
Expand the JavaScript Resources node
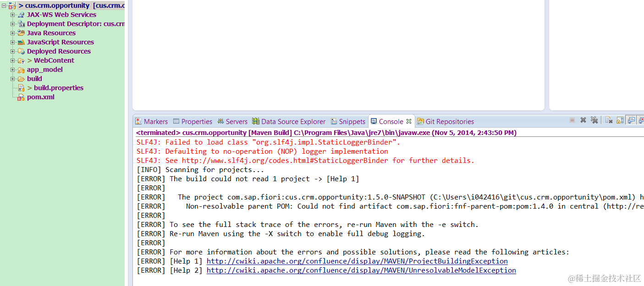13,42
